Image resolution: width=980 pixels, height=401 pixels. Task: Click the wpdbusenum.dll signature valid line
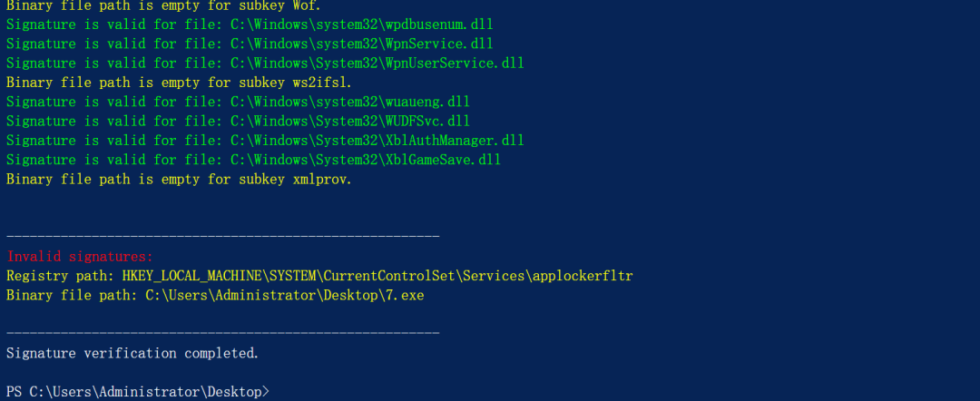pos(250,25)
